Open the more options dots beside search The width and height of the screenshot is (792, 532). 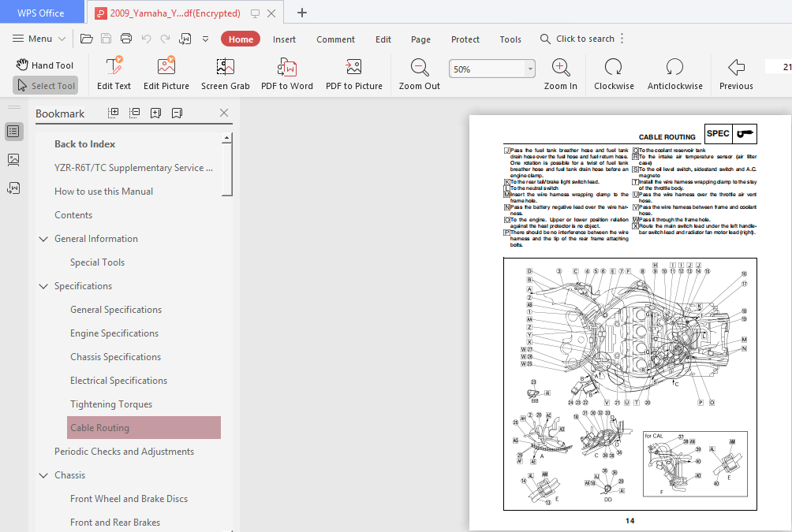tap(622, 39)
